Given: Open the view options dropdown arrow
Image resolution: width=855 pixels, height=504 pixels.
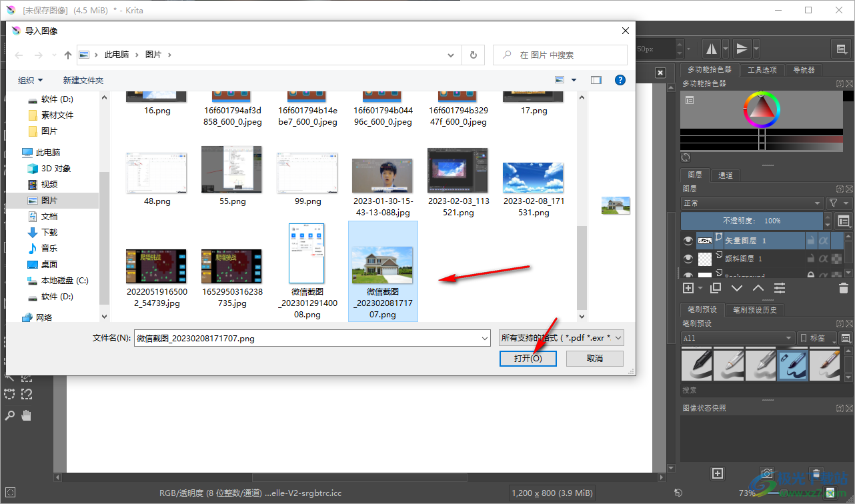Looking at the screenshot, I should [x=574, y=80].
